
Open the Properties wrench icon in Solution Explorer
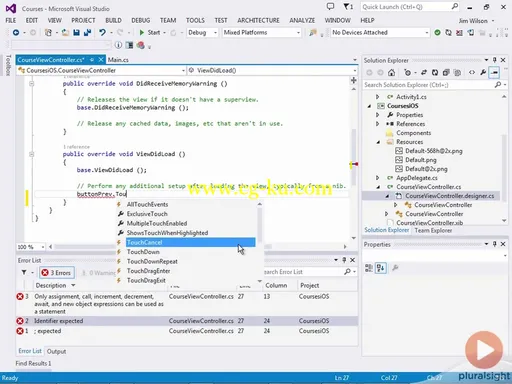click(483, 72)
